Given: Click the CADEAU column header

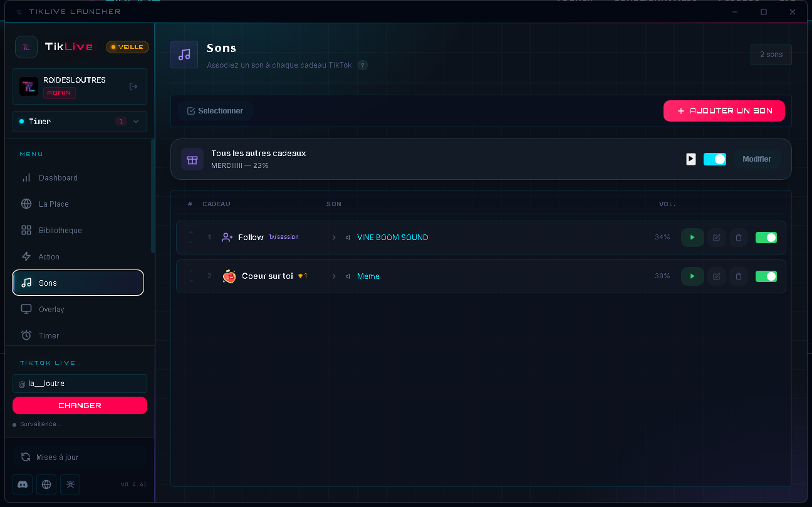Looking at the screenshot, I should click(x=216, y=204).
